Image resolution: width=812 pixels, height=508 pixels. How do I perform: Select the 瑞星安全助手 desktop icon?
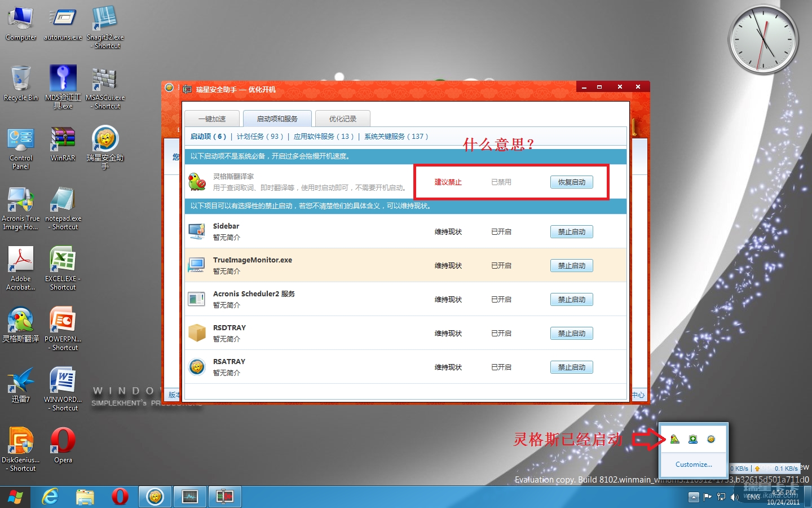pos(105,148)
